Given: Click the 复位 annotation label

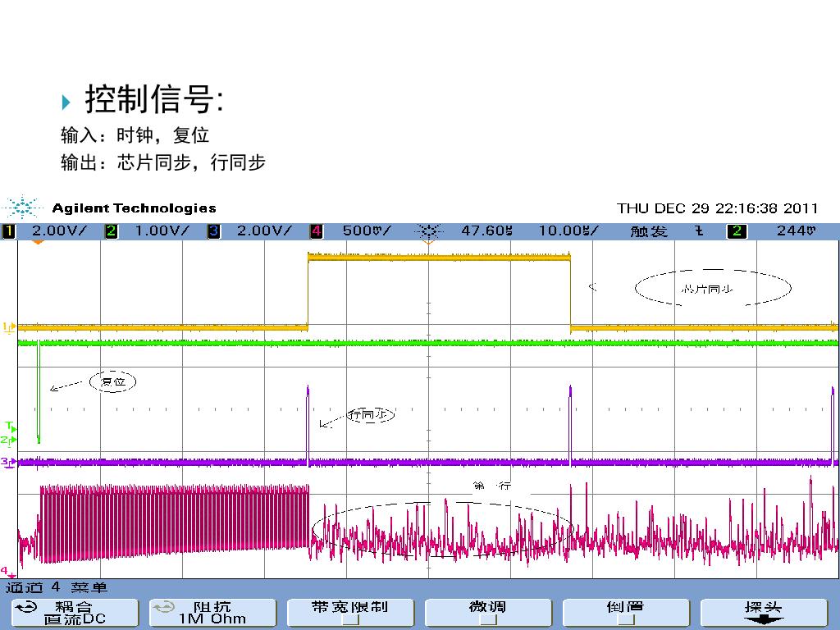Looking at the screenshot, I should [112, 381].
